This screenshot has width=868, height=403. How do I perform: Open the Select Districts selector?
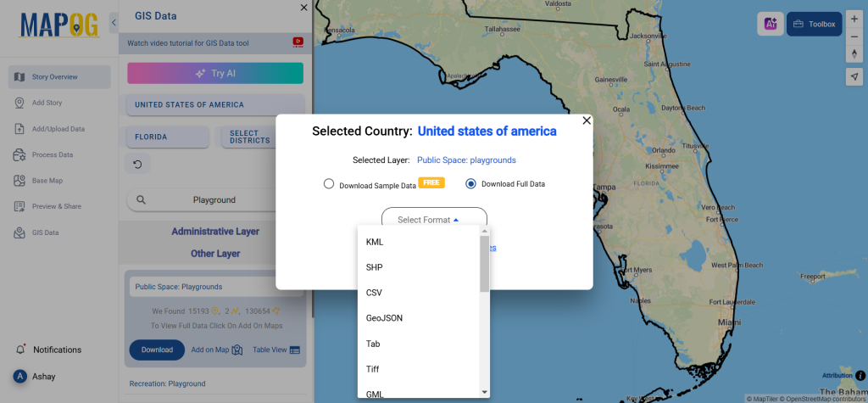tap(248, 137)
